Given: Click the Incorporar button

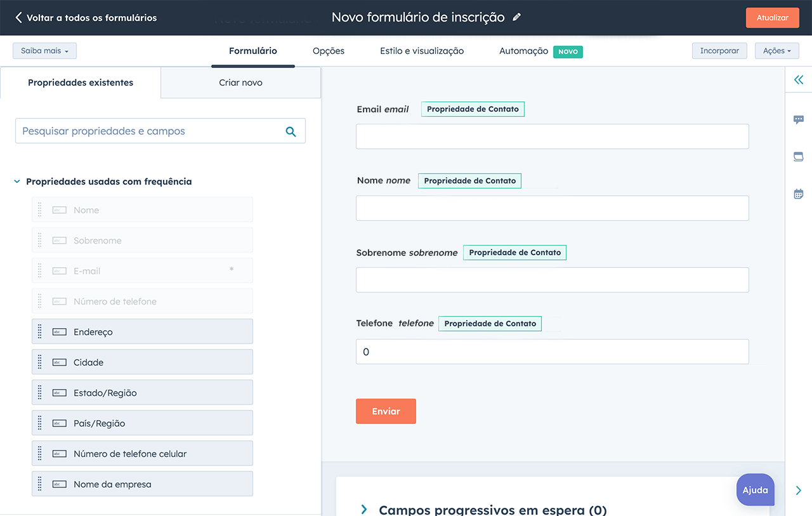Looking at the screenshot, I should coord(719,51).
